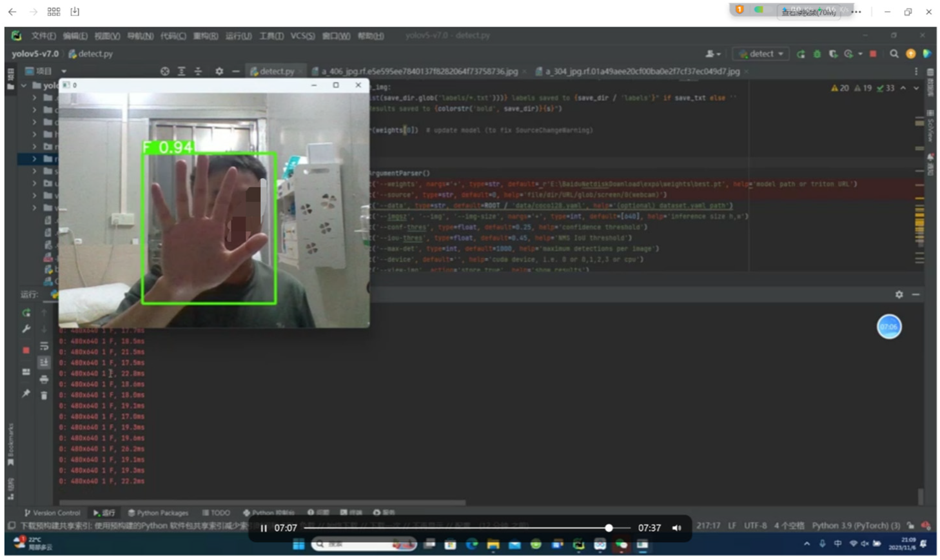The width and height of the screenshot is (940, 560).
Task: Toggle the 中 input method in system tray
Action: click(838, 544)
